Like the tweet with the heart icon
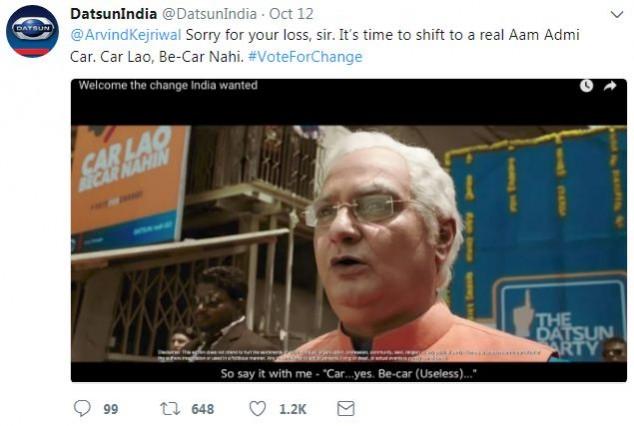The height and width of the screenshot is (426, 634). [x=258, y=409]
